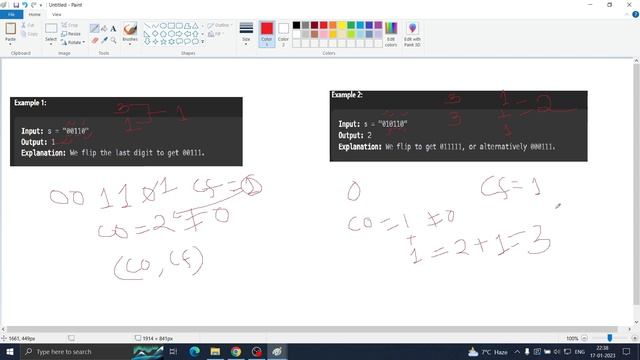This screenshot has height=360, width=640.
Task: Open the weather Haze widget
Action: pyautogui.click(x=488, y=351)
